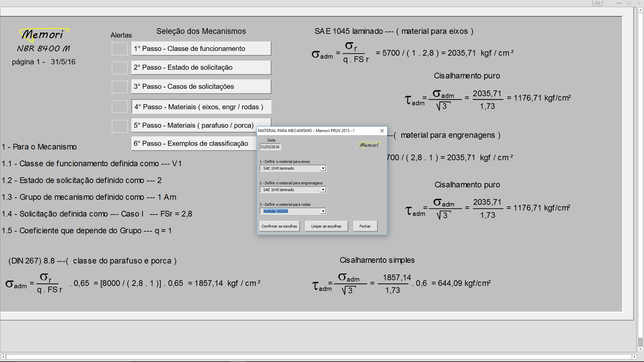
Task: Click the double-arrow icon at top right
Action: pos(597,3)
